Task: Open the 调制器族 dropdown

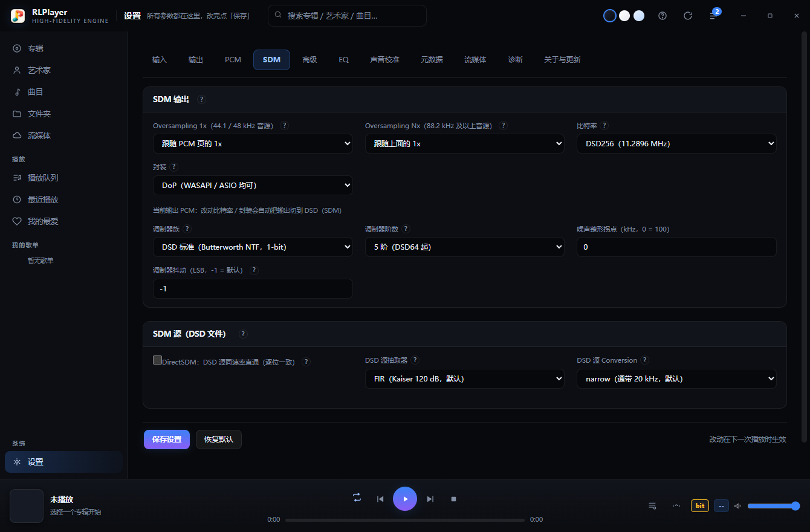Action: 253,247
